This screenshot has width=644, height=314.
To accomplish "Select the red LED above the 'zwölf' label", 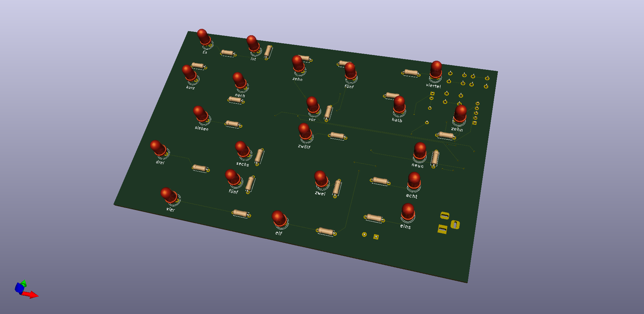I will [x=305, y=132].
